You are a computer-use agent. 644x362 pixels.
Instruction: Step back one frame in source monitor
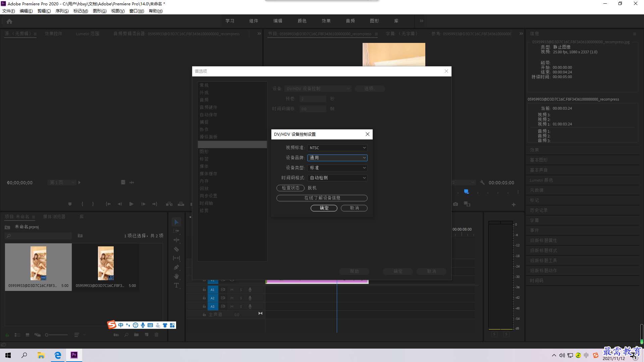pyautogui.click(x=120, y=204)
